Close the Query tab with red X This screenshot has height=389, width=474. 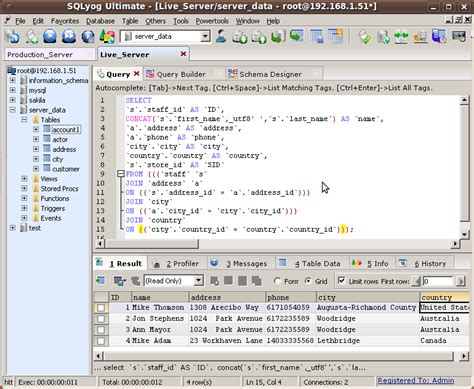click(x=136, y=74)
